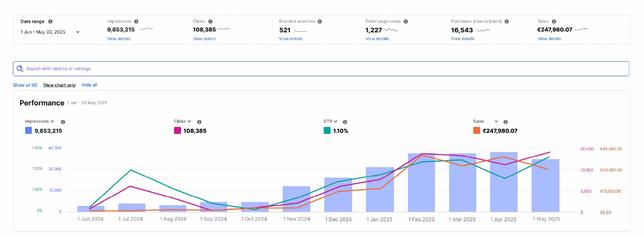
Task: Click the '€45,000.00' axis label
Action: (x=611, y=149)
